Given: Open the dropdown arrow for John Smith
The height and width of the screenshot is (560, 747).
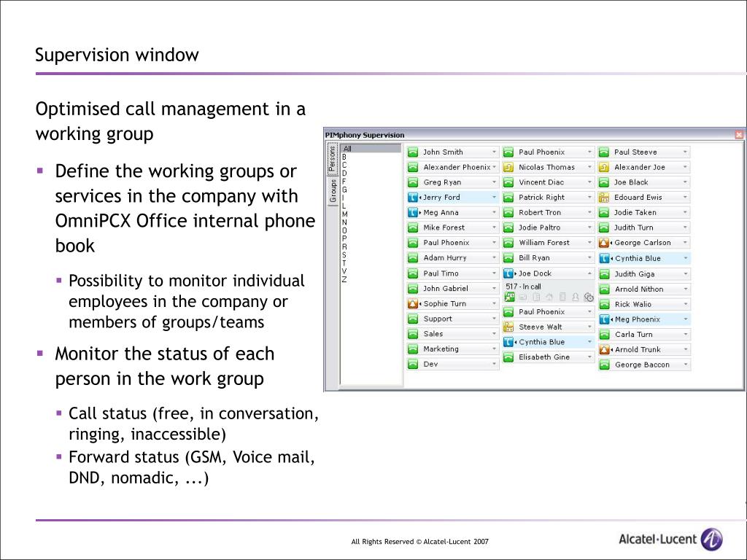Looking at the screenshot, I should point(494,152).
